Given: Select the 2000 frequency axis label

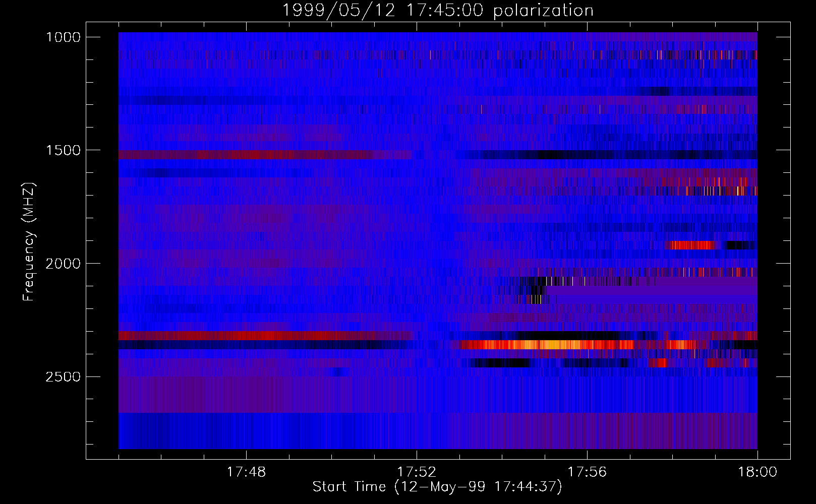Looking at the screenshot, I should [63, 264].
